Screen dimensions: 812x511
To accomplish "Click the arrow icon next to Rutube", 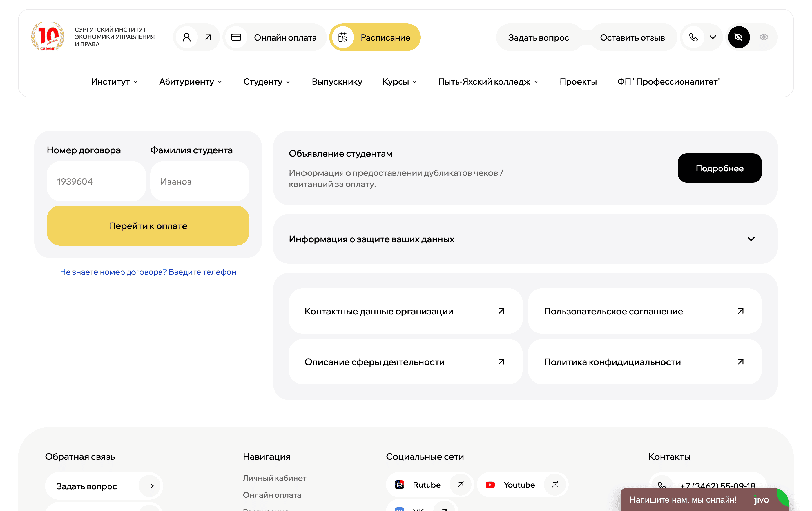I will coord(460,485).
